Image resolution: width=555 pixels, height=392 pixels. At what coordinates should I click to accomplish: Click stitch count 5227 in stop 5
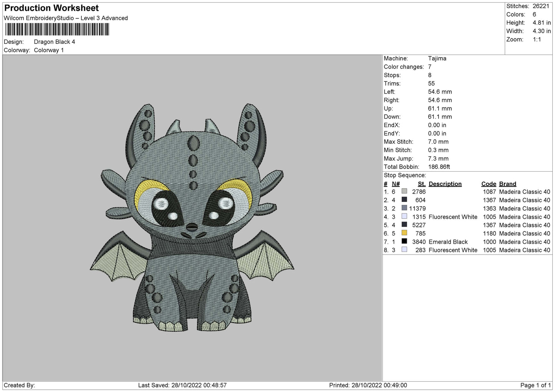419,225
